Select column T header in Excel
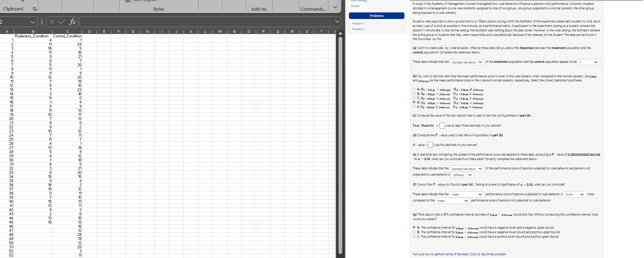This screenshot has width=644, height=258. click(x=321, y=31)
